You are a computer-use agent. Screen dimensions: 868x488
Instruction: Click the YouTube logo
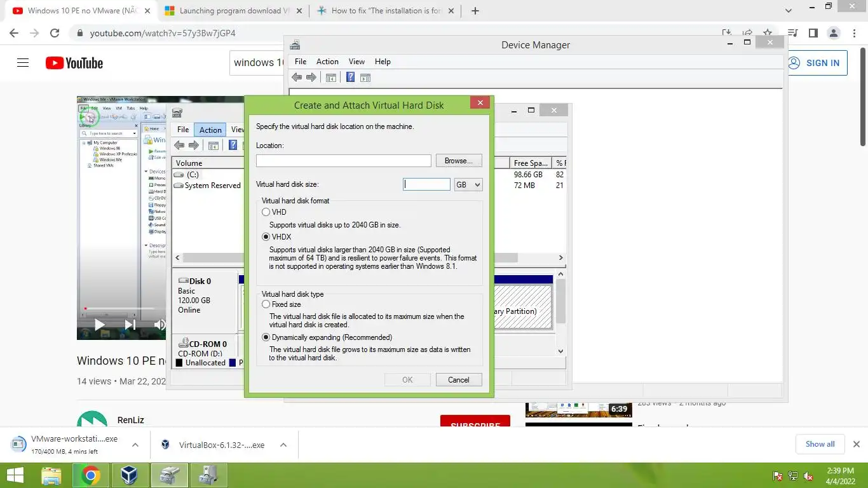point(74,63)
